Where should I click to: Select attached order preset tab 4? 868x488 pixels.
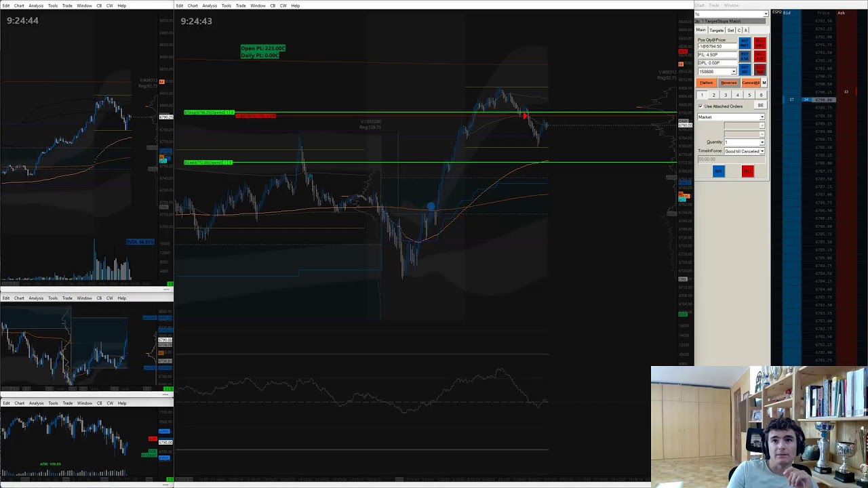(x=738, y=95)
